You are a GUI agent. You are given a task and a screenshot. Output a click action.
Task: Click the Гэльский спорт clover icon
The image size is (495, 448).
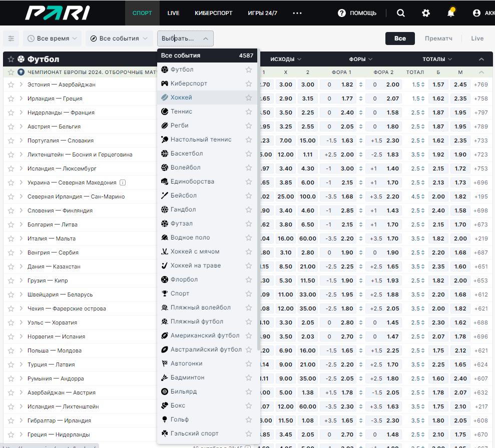point(165,433)
